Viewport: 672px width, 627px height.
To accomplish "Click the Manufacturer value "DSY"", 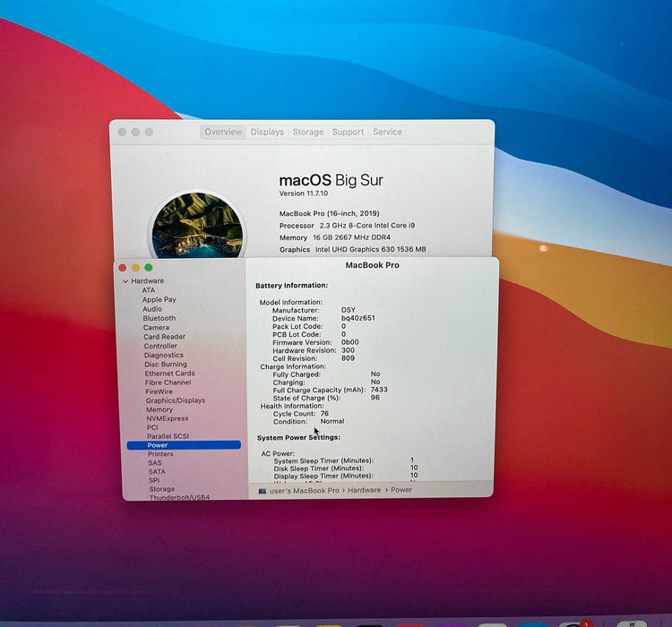I will click(348, 310).
